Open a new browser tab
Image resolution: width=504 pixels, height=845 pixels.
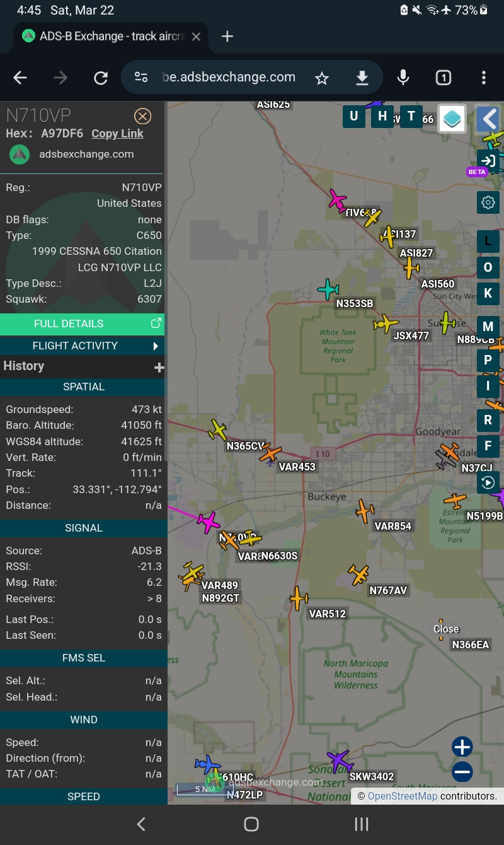pos(227,37)
